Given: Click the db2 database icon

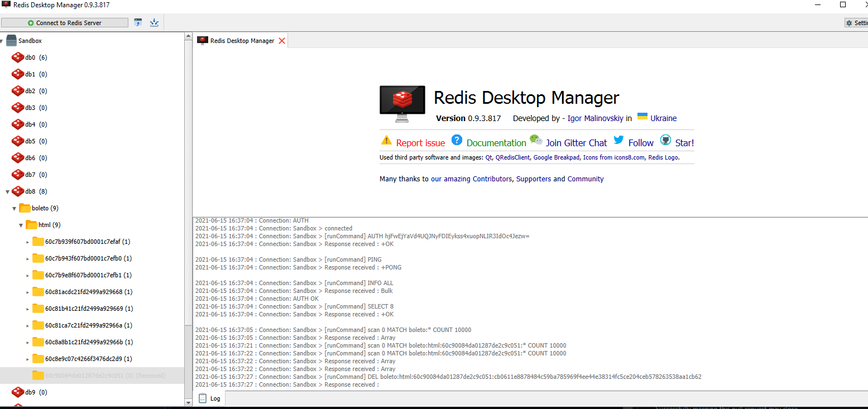Looking at the screenshot, I should click(x=18, y=91).
